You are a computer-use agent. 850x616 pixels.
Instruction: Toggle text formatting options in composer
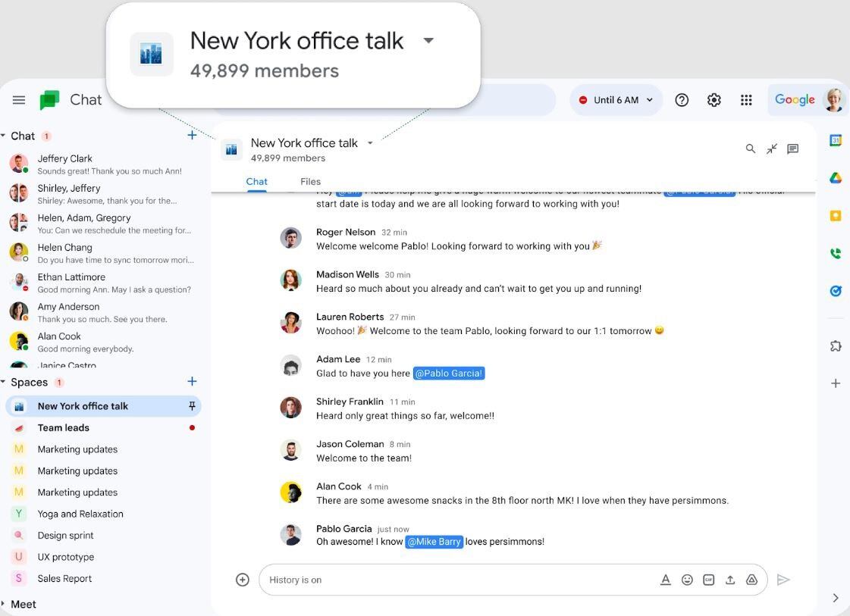[665, 580]
